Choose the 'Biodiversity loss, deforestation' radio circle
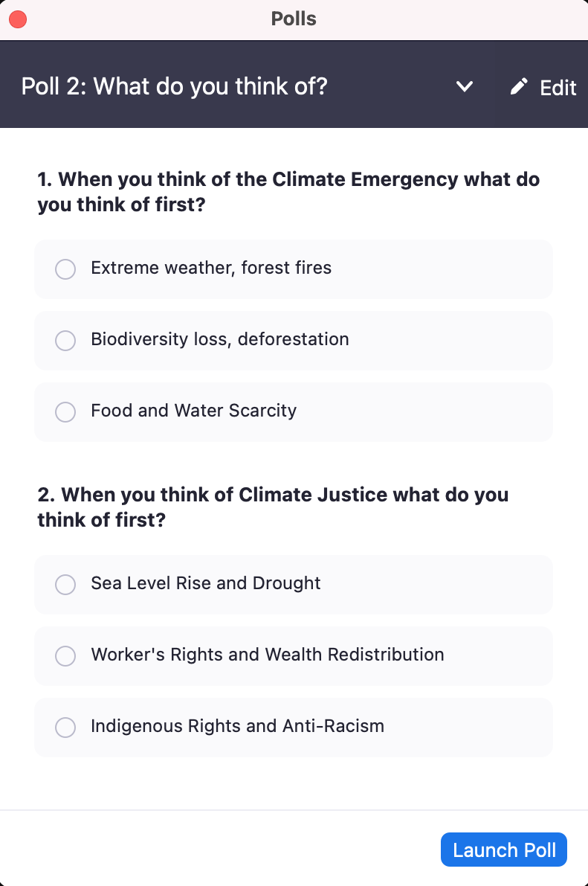 point(65,341)
